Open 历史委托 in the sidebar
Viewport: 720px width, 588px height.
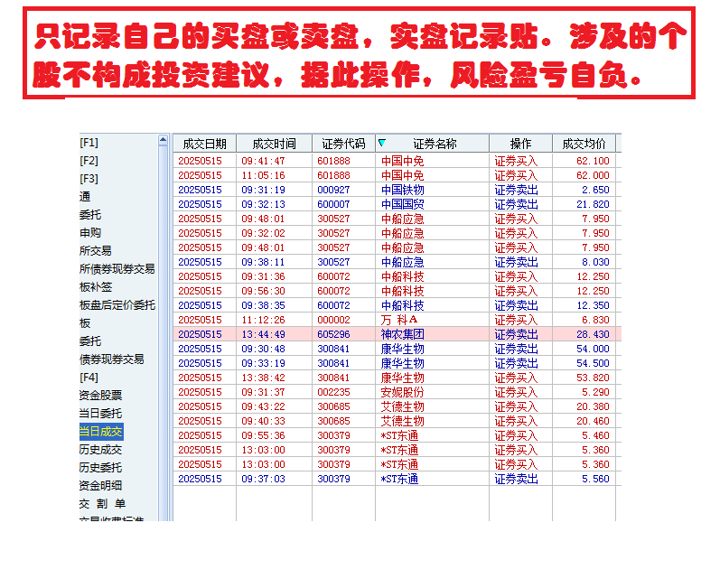(100, 467)
